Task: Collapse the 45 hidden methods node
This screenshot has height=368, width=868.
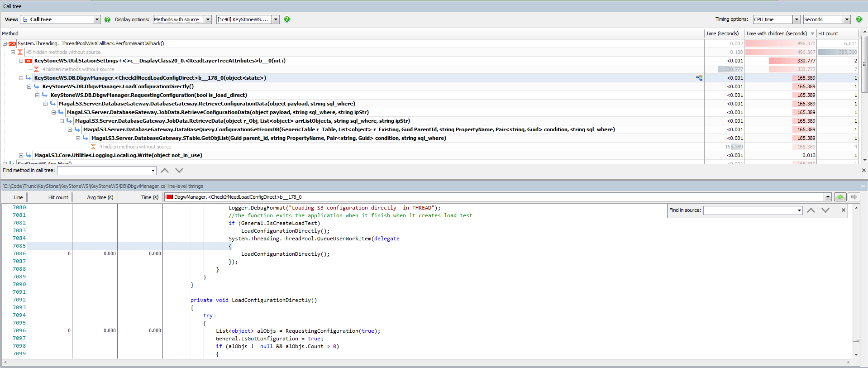Action: (13, 53)
